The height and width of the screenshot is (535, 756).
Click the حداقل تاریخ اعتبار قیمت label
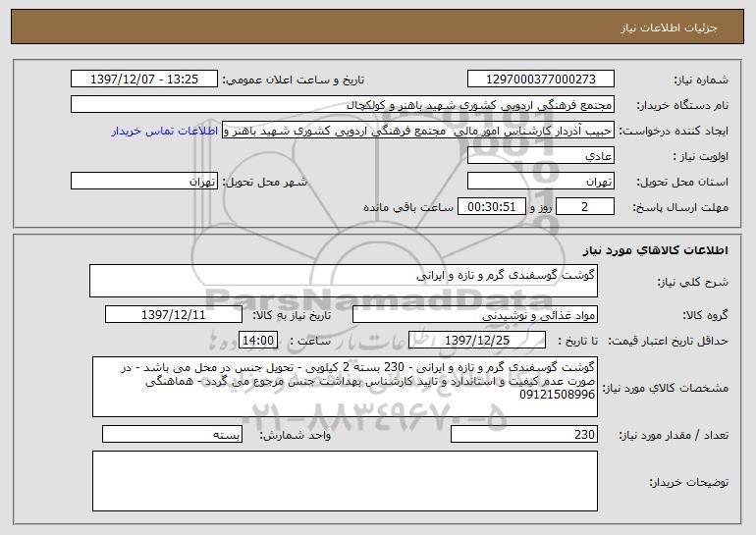[x=668, y=342]
